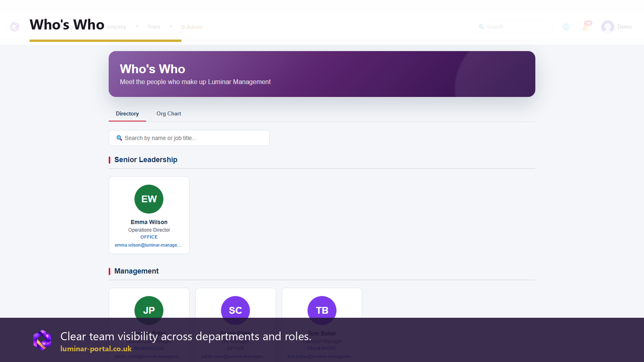Click the SC avatar circle
Viewport: 644px width, 362px height.
(235, 310)
